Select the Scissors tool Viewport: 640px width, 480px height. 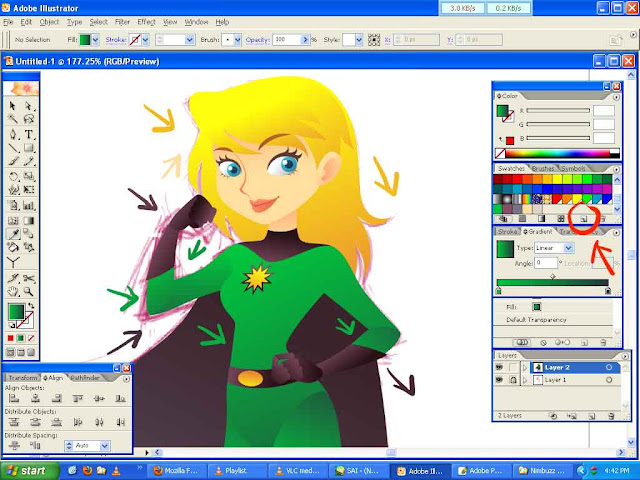[28, 278]
